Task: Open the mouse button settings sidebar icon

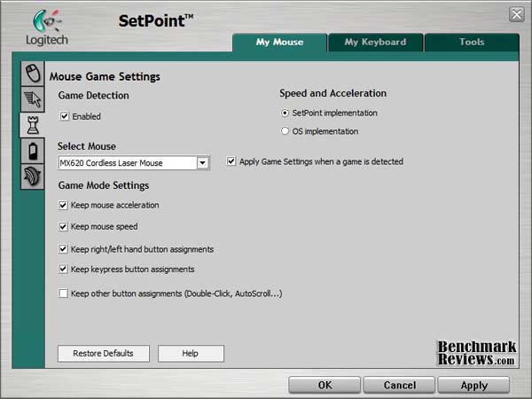Action: coord(33,74)
